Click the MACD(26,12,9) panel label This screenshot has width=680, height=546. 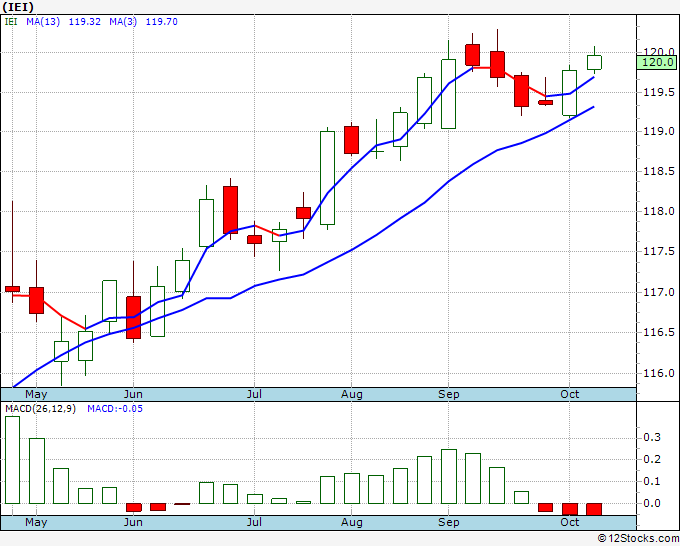(x=40, y=409)
